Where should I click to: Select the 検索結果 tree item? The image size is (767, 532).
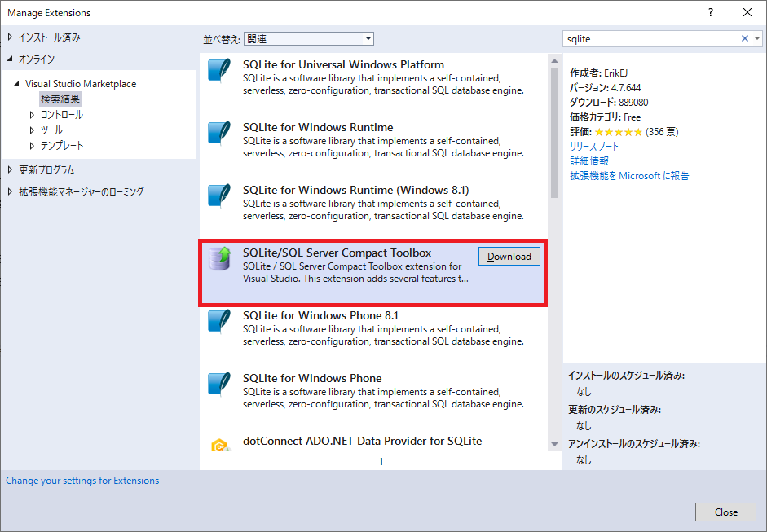(60, 99)
